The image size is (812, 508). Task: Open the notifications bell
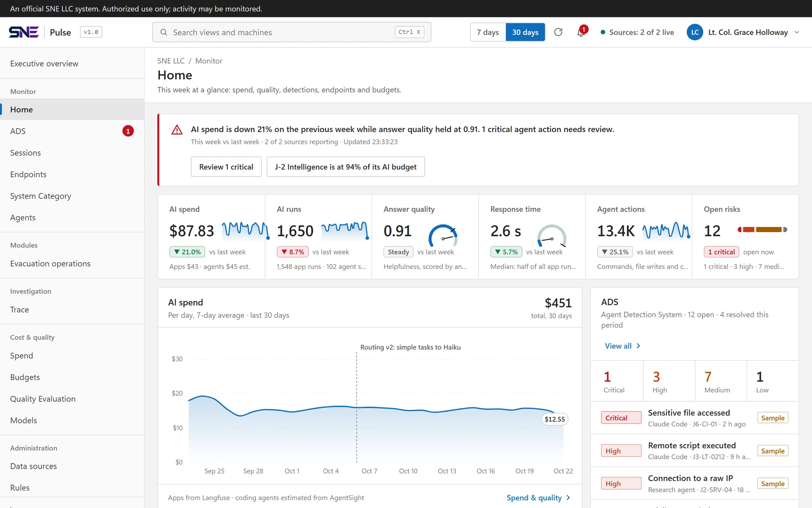tap(581, 32)
